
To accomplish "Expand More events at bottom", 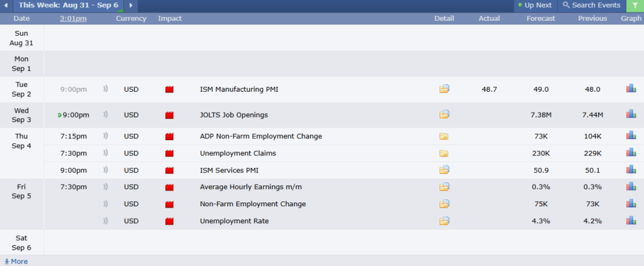I will (x=16, y=262).
